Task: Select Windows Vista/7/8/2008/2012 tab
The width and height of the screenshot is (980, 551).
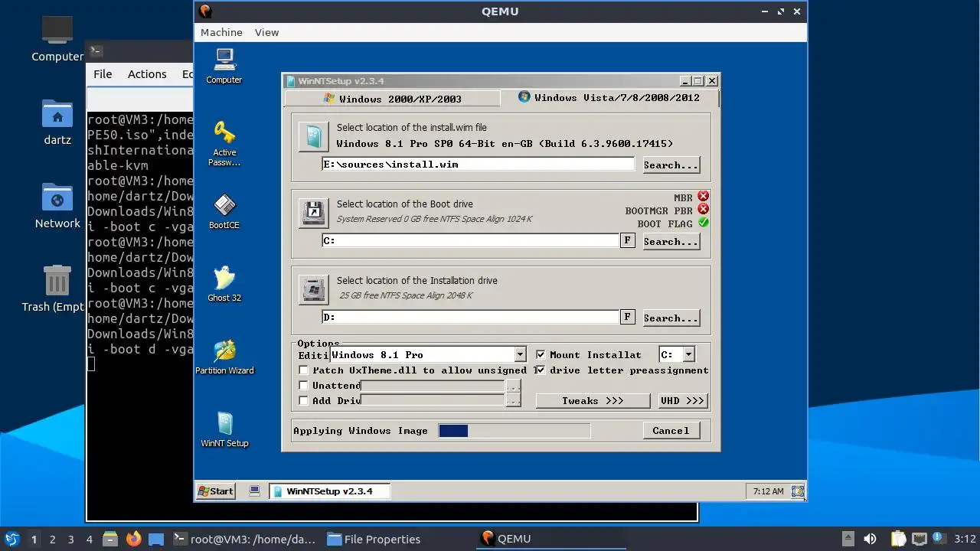Action: 609,97
